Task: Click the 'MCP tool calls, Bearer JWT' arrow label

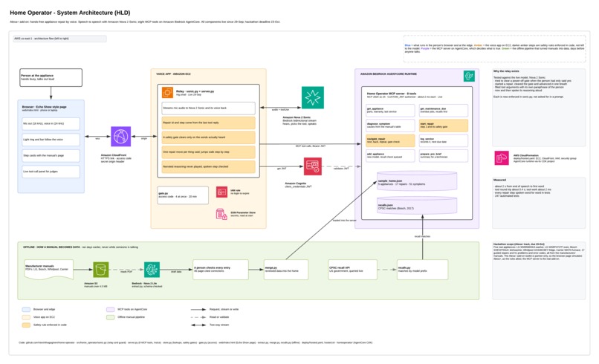Action: [310, 146]
